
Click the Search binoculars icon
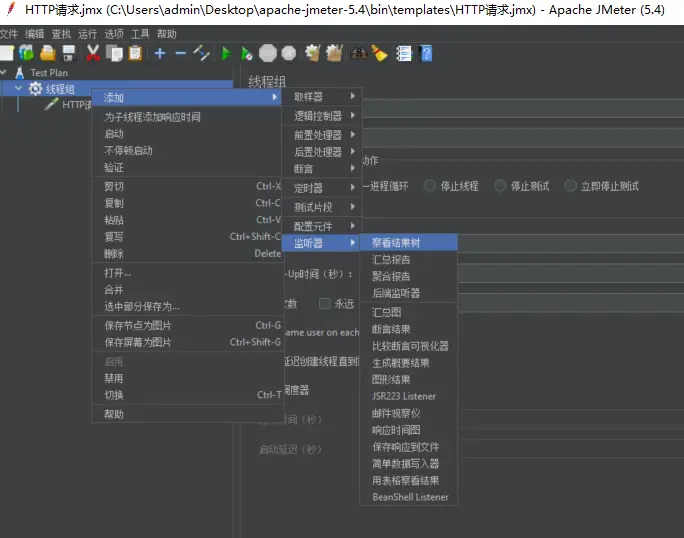pos(358,53)
